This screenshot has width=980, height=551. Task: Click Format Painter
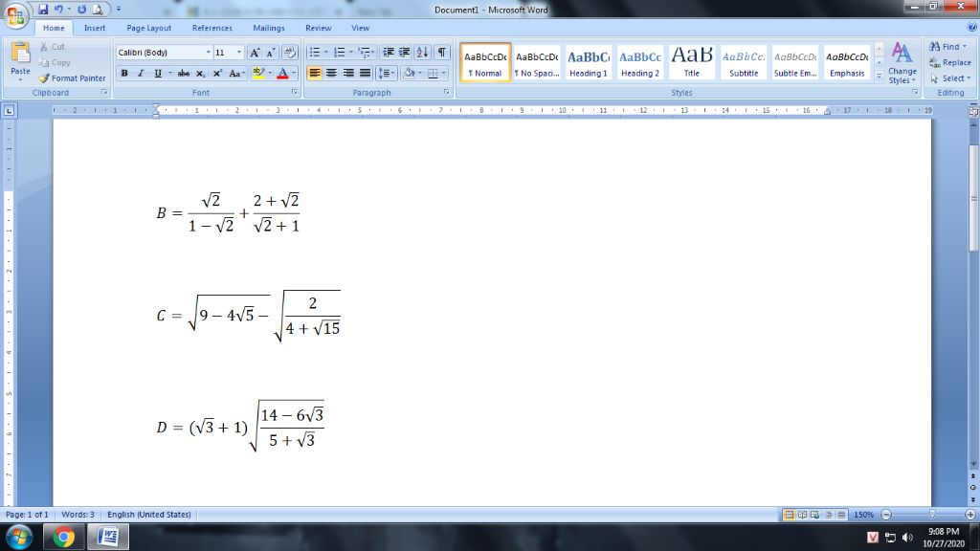[72, 78]
